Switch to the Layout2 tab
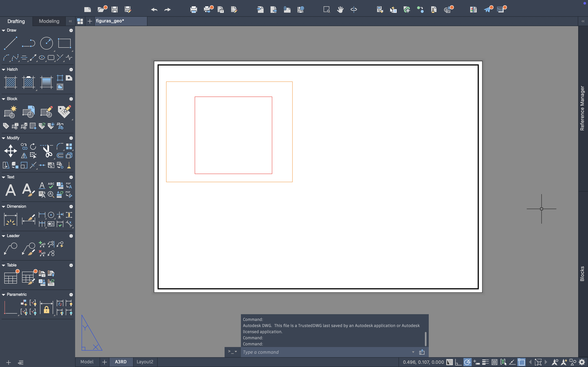Viewport: 588px width, 367px height. coord(145,362)
